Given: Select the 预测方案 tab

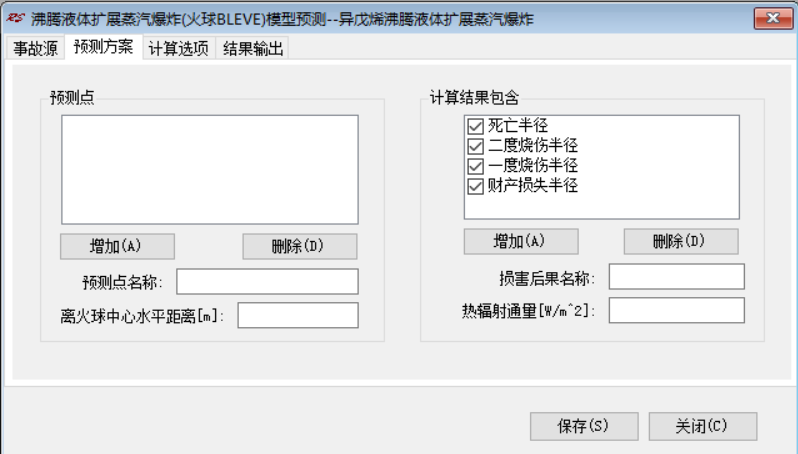Looking at the screenshot, I should pos(103,47).
